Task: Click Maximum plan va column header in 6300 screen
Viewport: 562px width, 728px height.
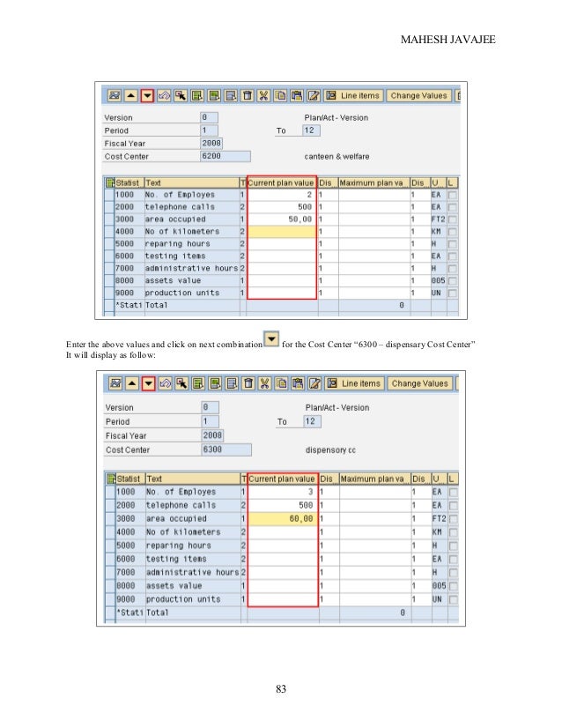Action: click(x=375, y=479)
